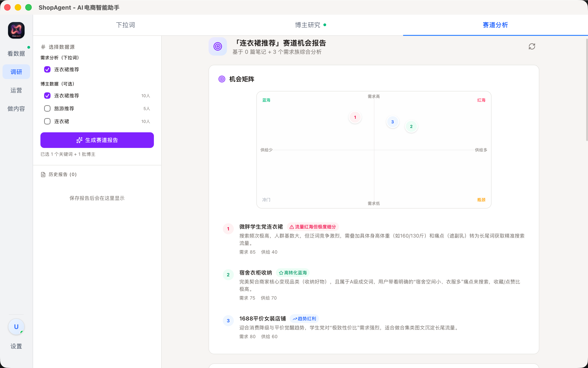Click the report header target icon
Viewport: 588px width, 368px height.
point(217,46)
